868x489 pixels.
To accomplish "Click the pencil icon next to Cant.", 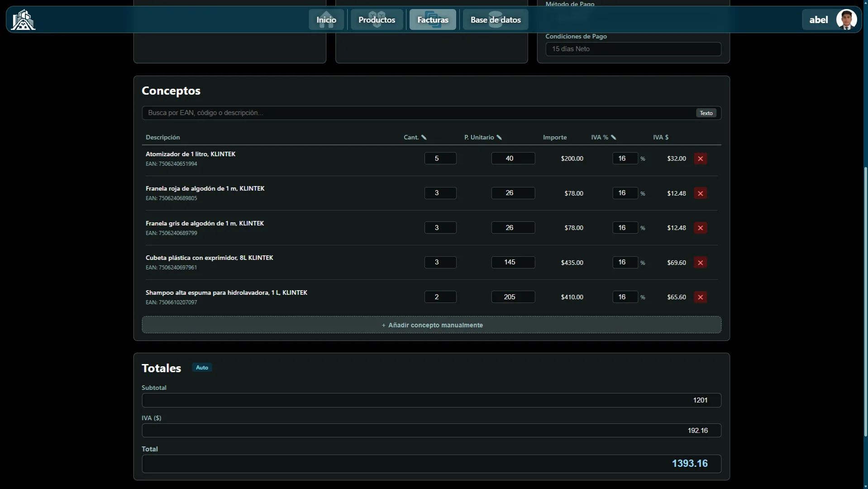I will coord(424,137).
